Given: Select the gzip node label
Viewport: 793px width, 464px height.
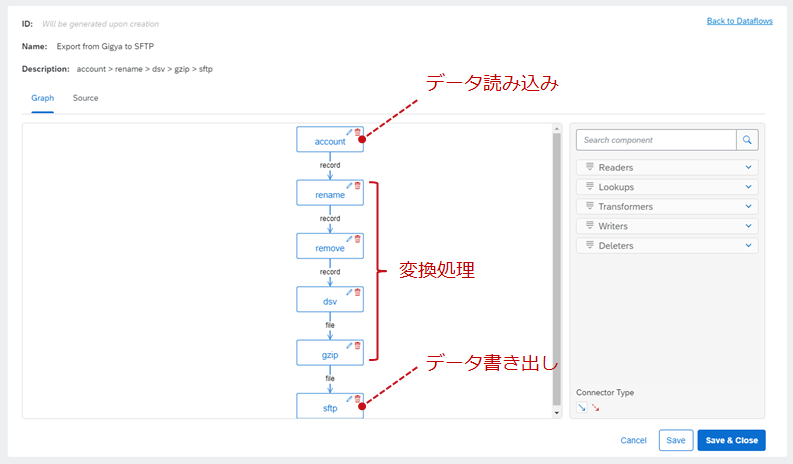Looking at the screenshot, I should click(x=330, y=355).
